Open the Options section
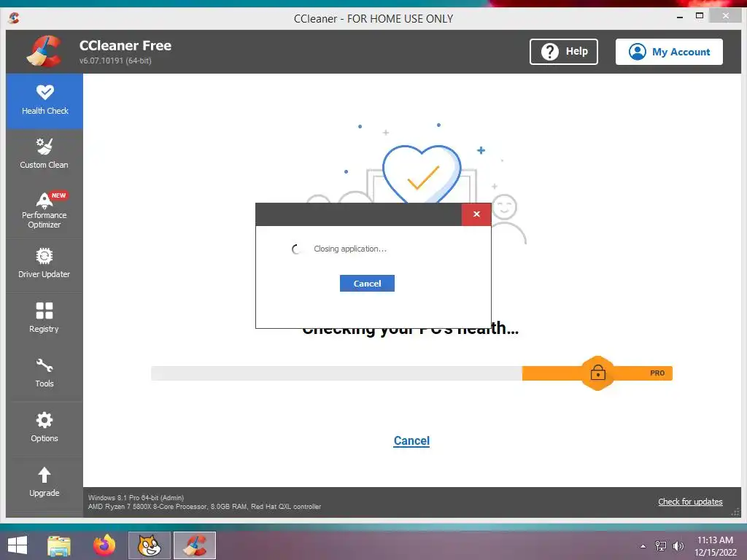The image size is (747, 560). [44, 427]
